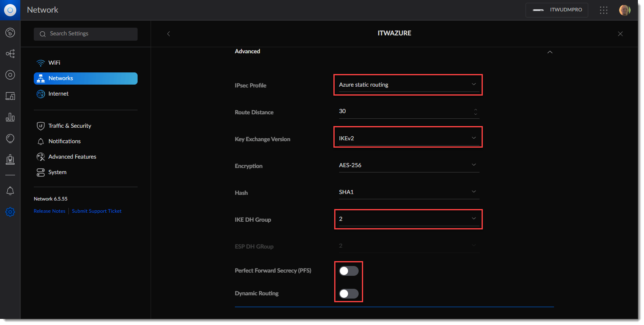Viewport: 644px width, 325px height.
Task: Open the Statistics bar chart icon
Action: (x=10, y=117)
